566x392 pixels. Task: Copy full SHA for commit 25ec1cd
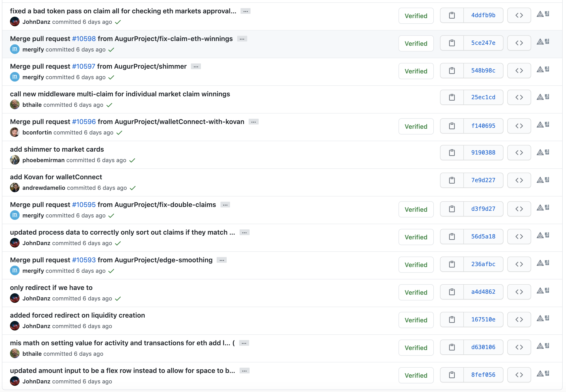pos(451,97)
